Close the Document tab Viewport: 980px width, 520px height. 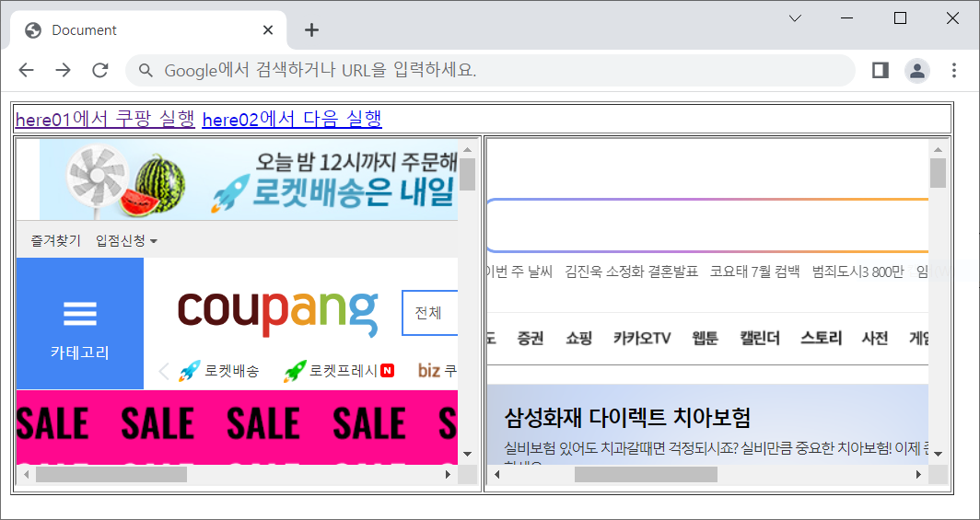tap(268, 30)
